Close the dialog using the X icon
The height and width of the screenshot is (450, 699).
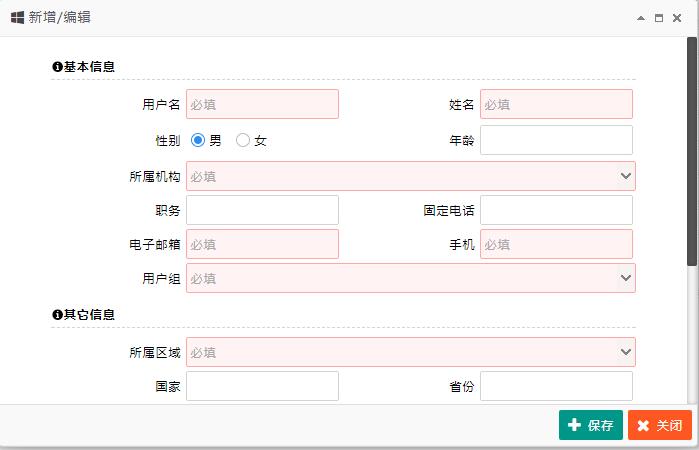pos(677,18)
